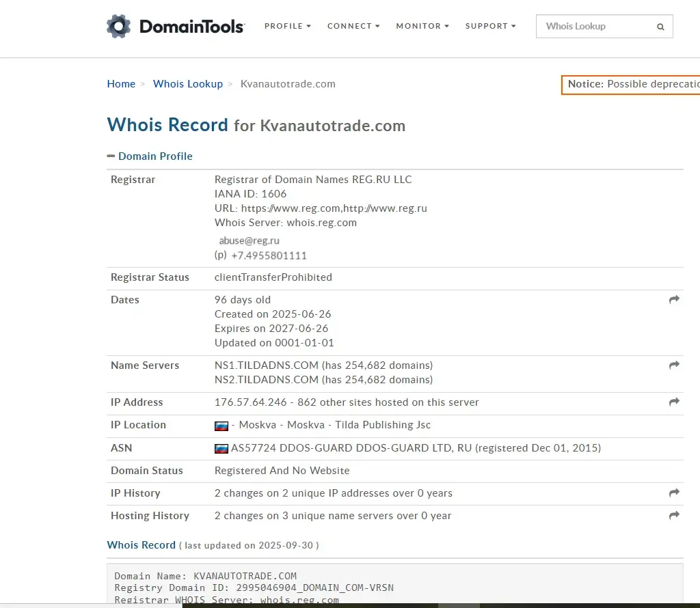700x608 pixels.
Task: Collapse the Domain Profile section
Action: (150, 156)
